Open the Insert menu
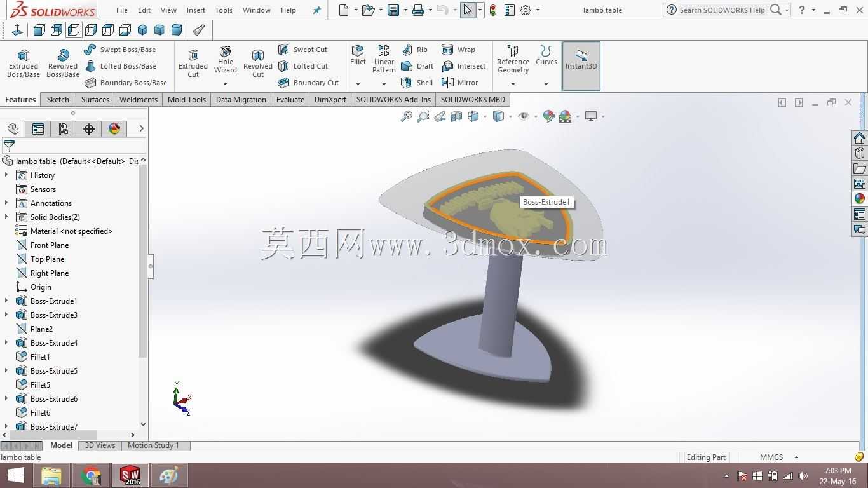 196,10
